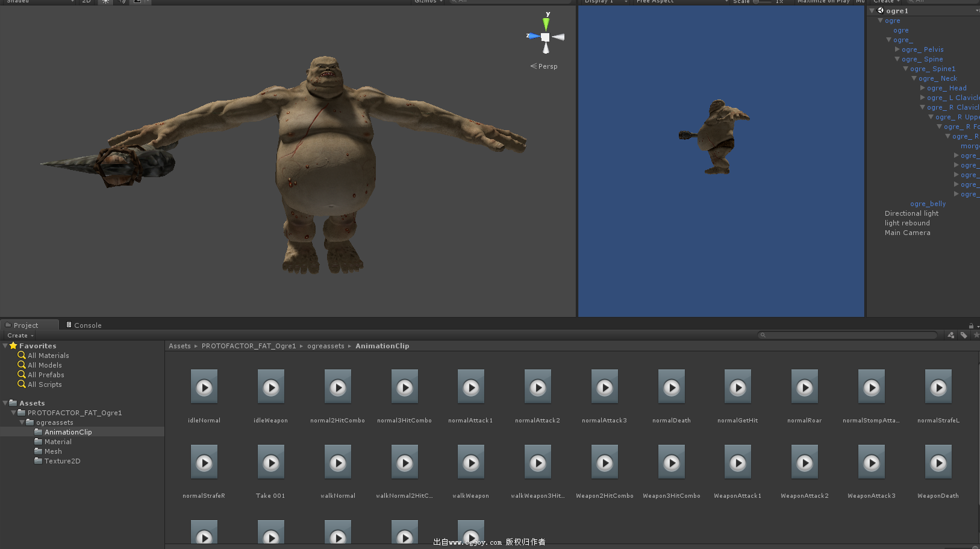Collapse the ogre1 scene in Hierarchy
The width and height of the screenshot is (980, 549).
pos(872,11)
